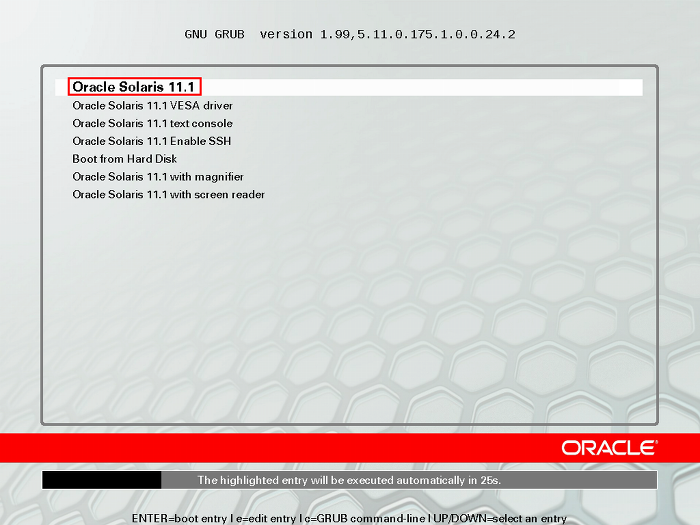Viewport: 700px width, 525px height.
Task: Click the Oracle logo in red banner
Action: pyautogui.click(x=609, y=448)
